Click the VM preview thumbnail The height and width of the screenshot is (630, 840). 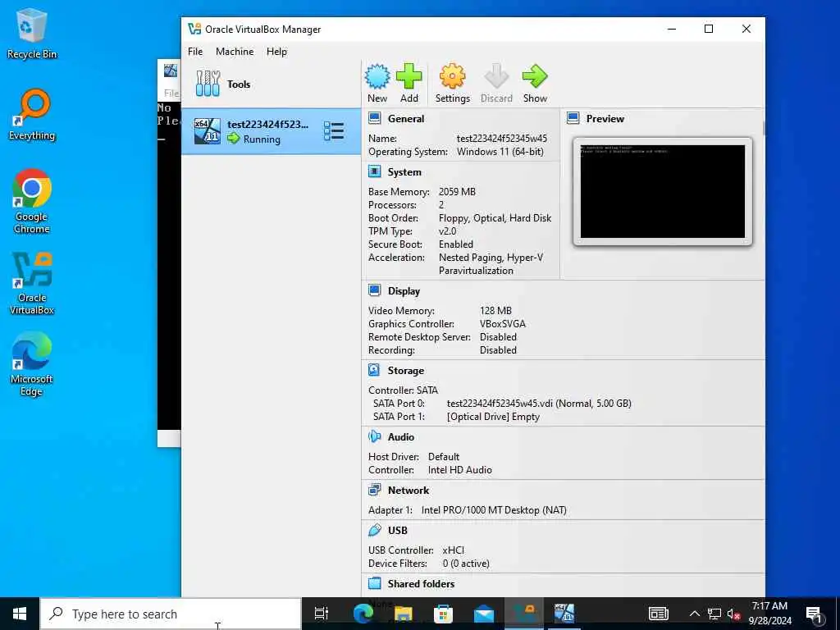click(x=663, y=191)
